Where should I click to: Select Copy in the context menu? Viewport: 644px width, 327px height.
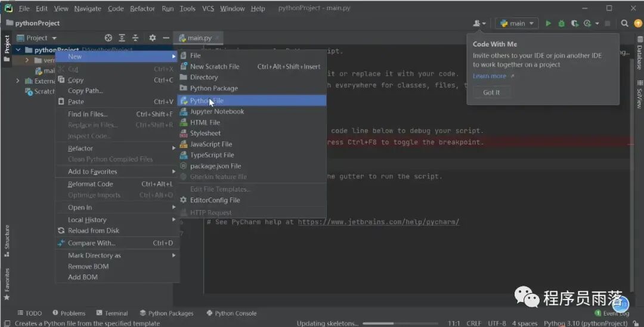coord(117,80)
